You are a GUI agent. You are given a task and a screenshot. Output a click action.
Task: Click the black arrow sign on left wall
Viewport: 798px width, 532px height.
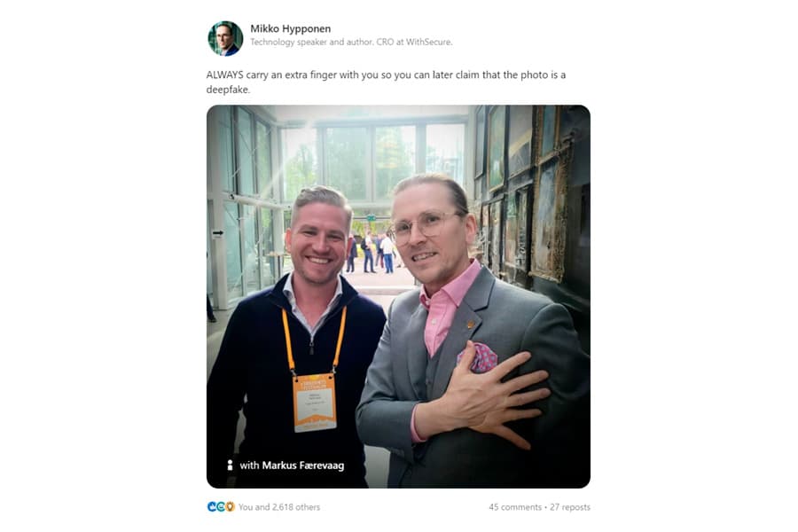pos(218,233)
